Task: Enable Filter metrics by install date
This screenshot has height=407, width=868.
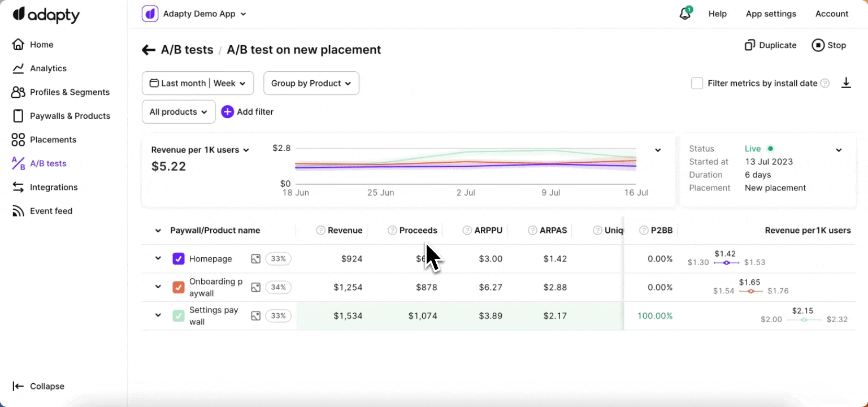Action: (x=697, y=83)
